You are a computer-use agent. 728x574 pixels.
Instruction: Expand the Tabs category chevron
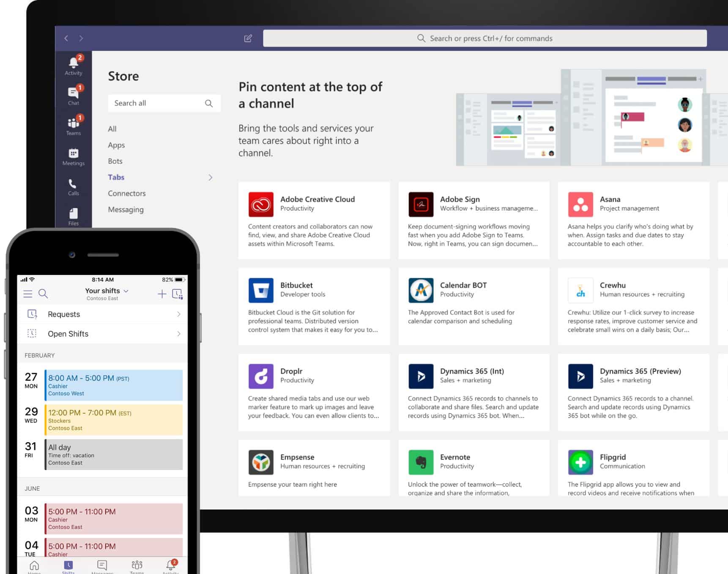[x=210, y=178]
